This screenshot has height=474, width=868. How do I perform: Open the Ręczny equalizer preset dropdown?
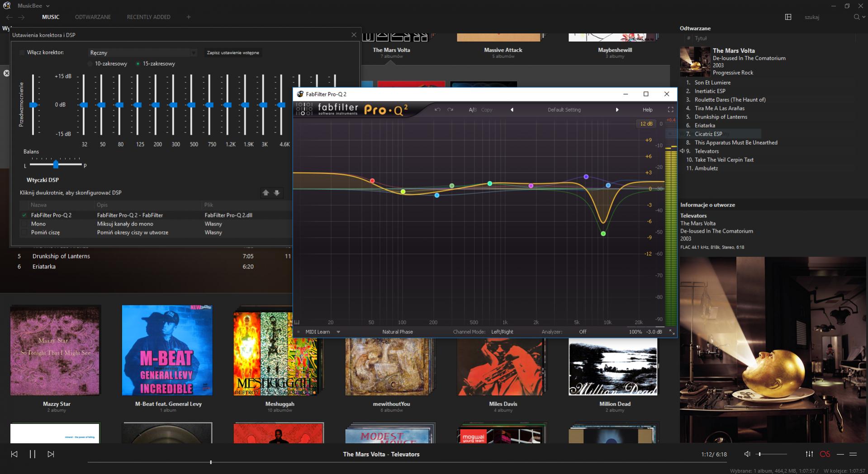pos(142,53)
